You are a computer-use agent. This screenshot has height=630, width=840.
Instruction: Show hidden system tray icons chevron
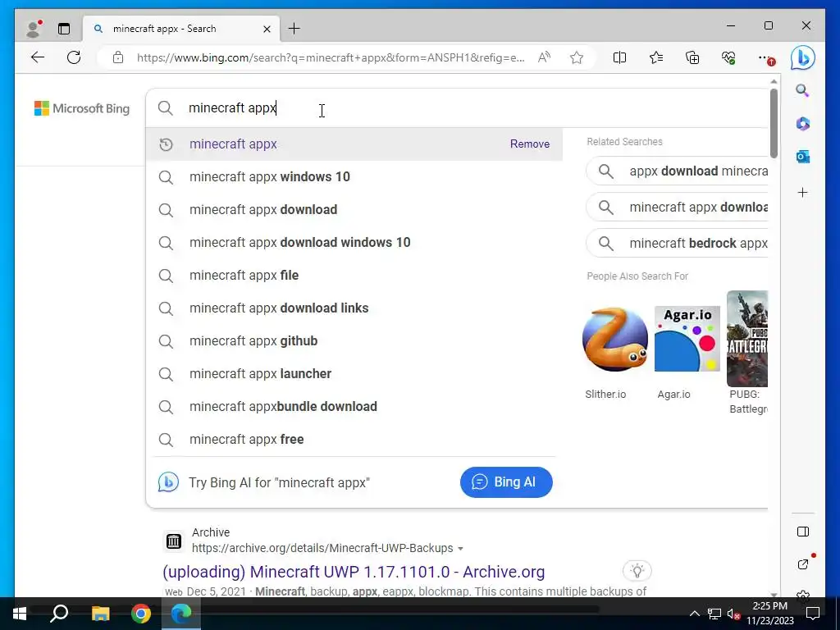pyautogui.click(x=694, y=614)
